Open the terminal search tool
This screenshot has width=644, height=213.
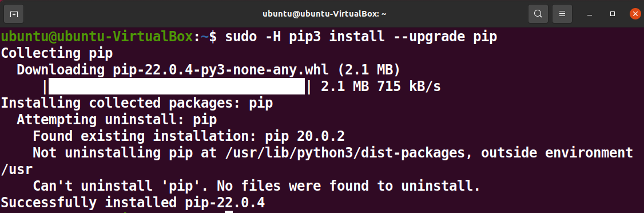click(x=538, y=14)
